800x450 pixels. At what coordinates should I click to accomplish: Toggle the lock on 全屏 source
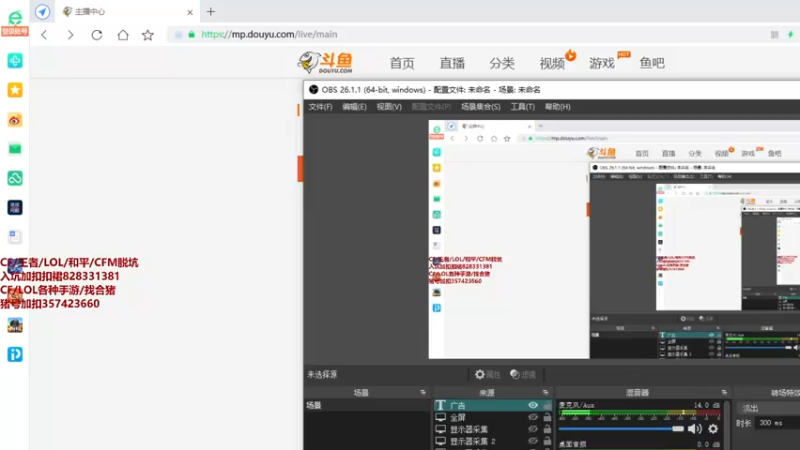pyautogui.click(x=547, y=417)
